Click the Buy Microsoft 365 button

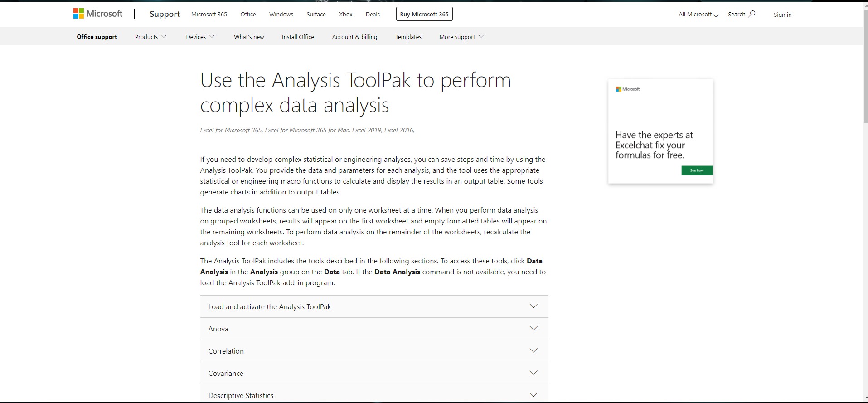pos(424,14)
